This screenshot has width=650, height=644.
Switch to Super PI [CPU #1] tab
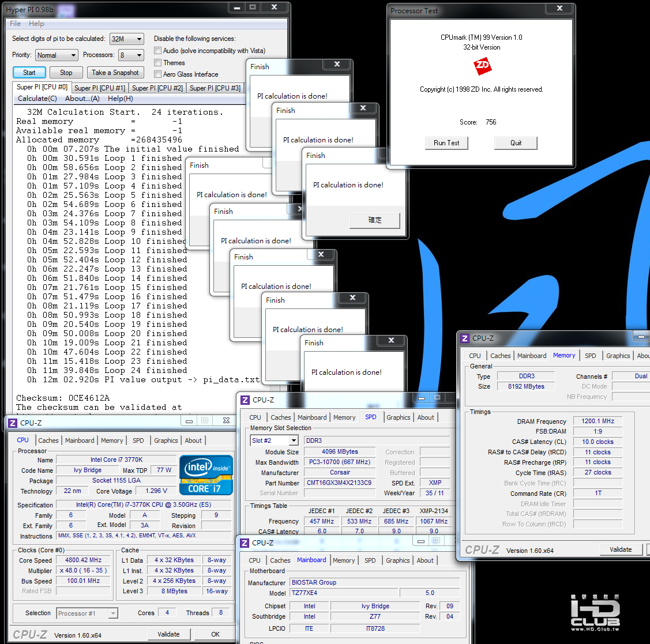coord(99,88)
